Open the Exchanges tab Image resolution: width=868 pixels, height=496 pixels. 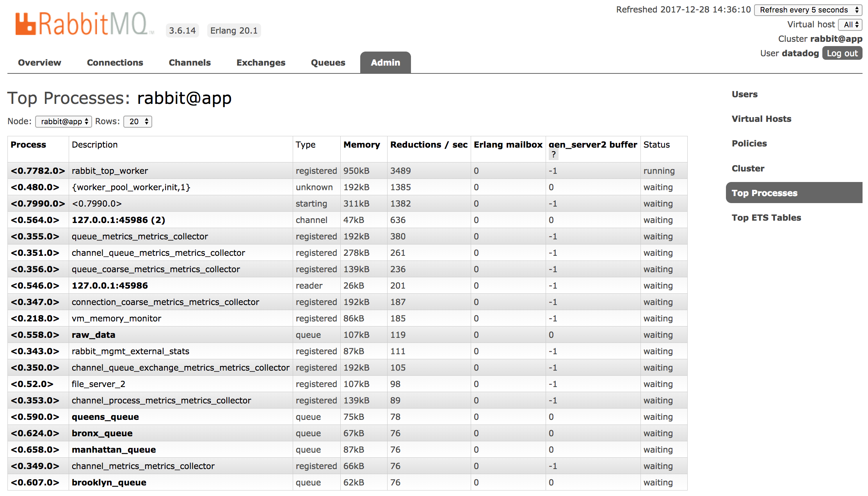point(260,62)
